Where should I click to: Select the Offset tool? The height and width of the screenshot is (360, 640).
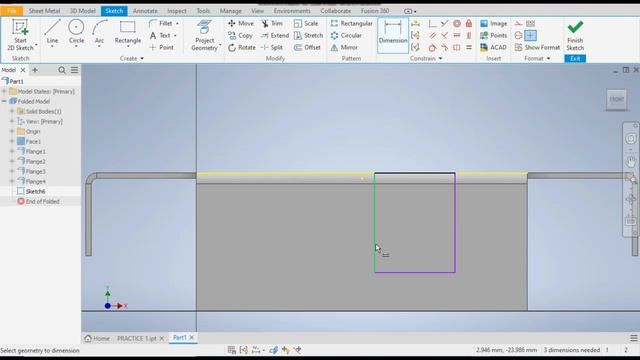tap(307, 47)
